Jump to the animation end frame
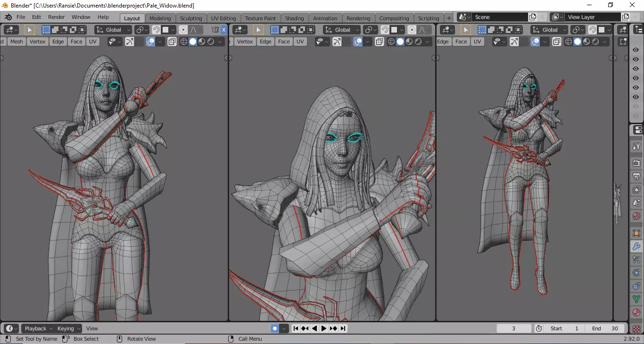 pyautogui.click(x=343, y=328)
